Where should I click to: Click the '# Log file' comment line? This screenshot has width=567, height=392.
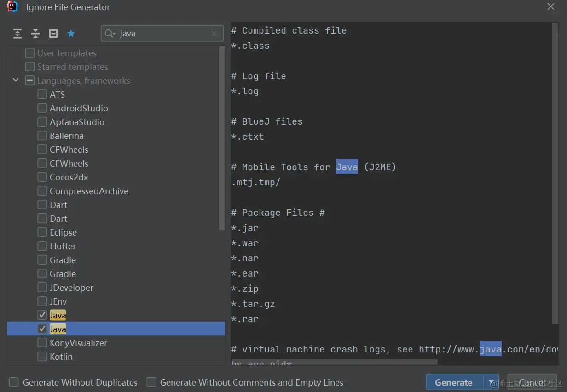[x=258, y=76]
